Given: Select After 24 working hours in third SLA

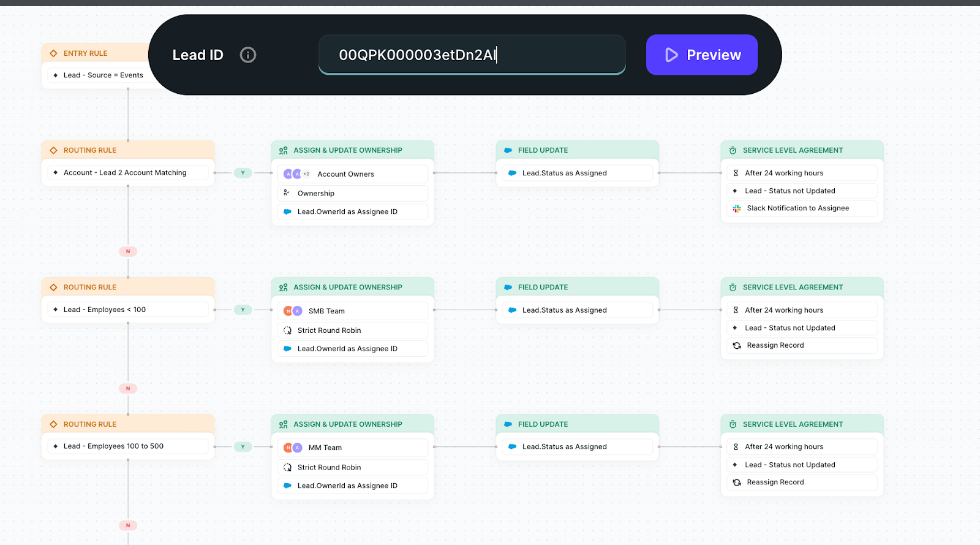Looking at the screenshot, I should coord(802,447).
